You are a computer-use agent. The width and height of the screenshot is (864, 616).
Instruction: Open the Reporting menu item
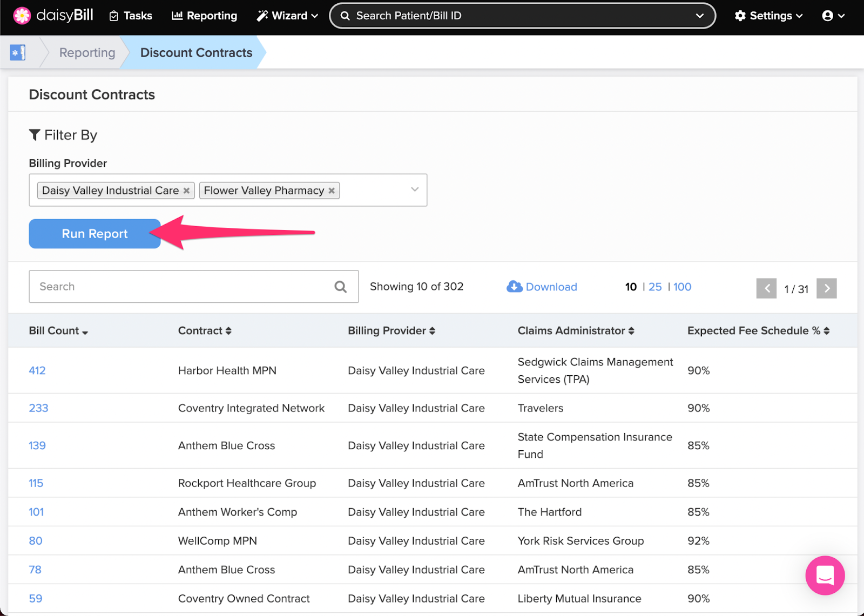[204, 16]
